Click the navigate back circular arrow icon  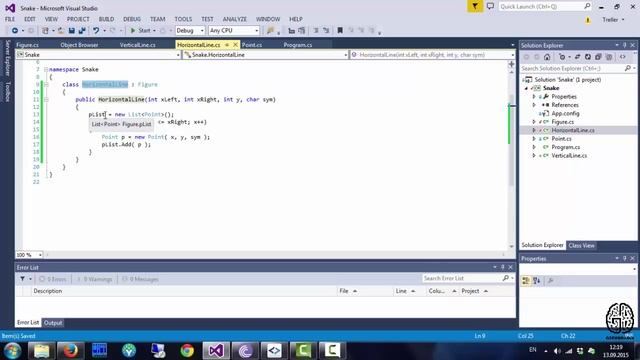[x=15, y=31]
